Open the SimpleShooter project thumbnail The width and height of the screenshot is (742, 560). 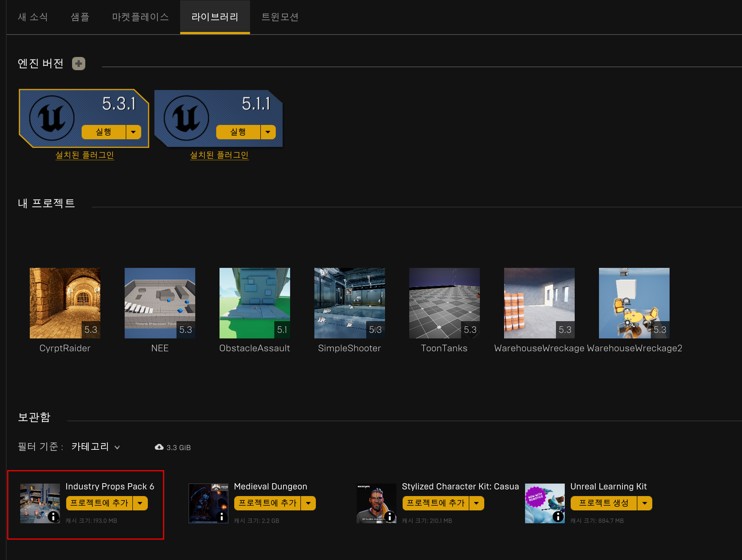pos(349,303)
